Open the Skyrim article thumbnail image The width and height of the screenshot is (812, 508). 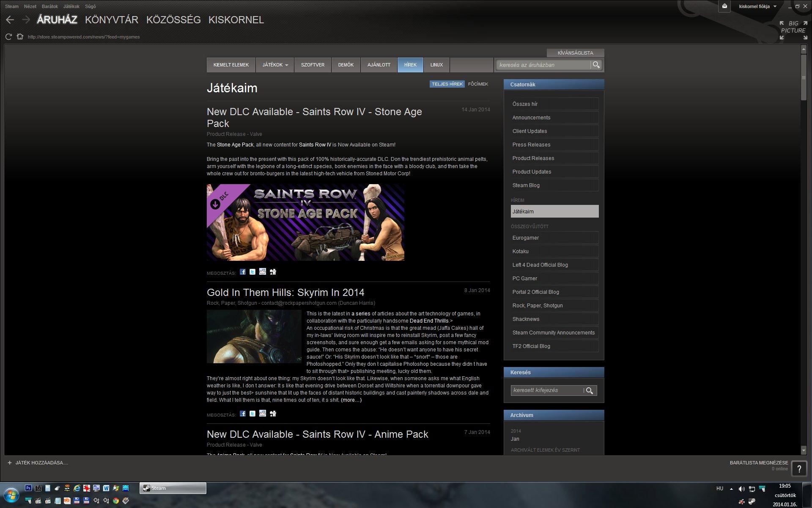pyautogui.click(x=254, y=337)
